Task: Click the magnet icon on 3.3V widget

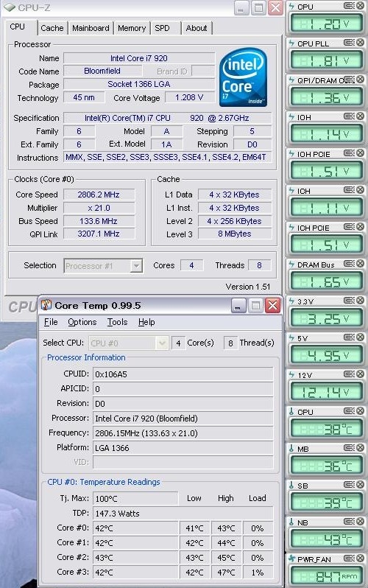Action: coord(349,301)
